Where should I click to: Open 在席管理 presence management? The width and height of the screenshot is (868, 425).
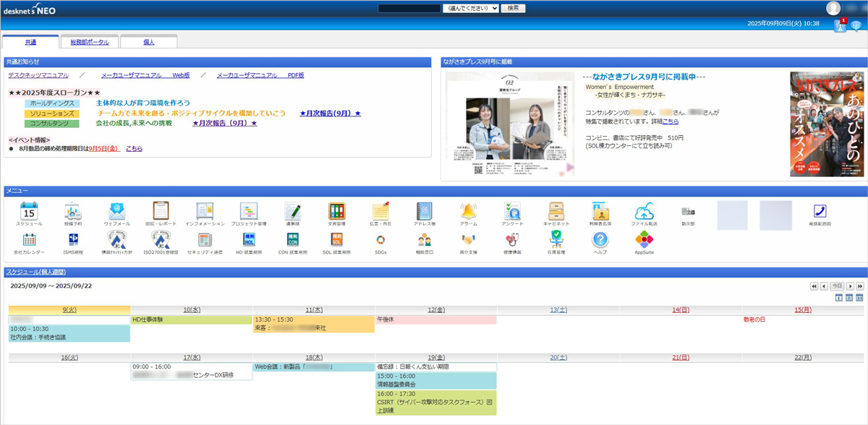coord(557,240)
